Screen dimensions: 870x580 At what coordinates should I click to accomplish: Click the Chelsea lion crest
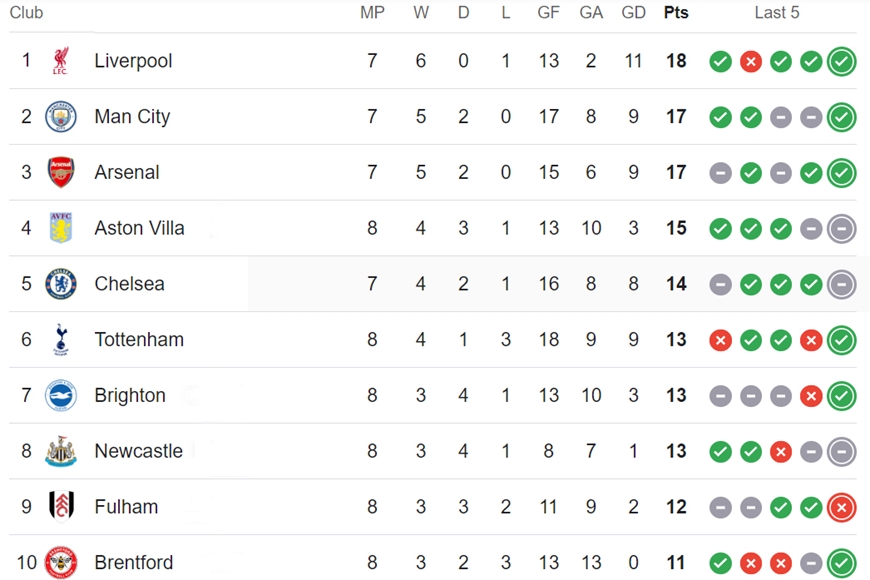(x=60, y=284)
